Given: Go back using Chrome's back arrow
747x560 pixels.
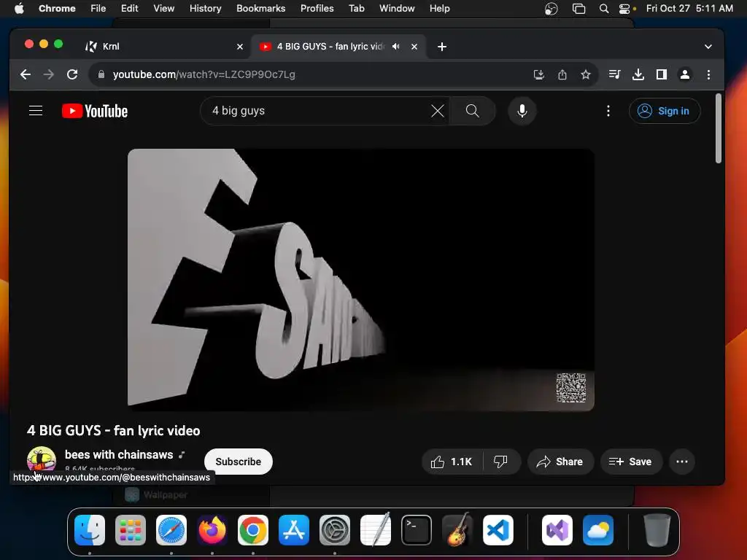Looking at the screenshot, I should coord(26,74).
